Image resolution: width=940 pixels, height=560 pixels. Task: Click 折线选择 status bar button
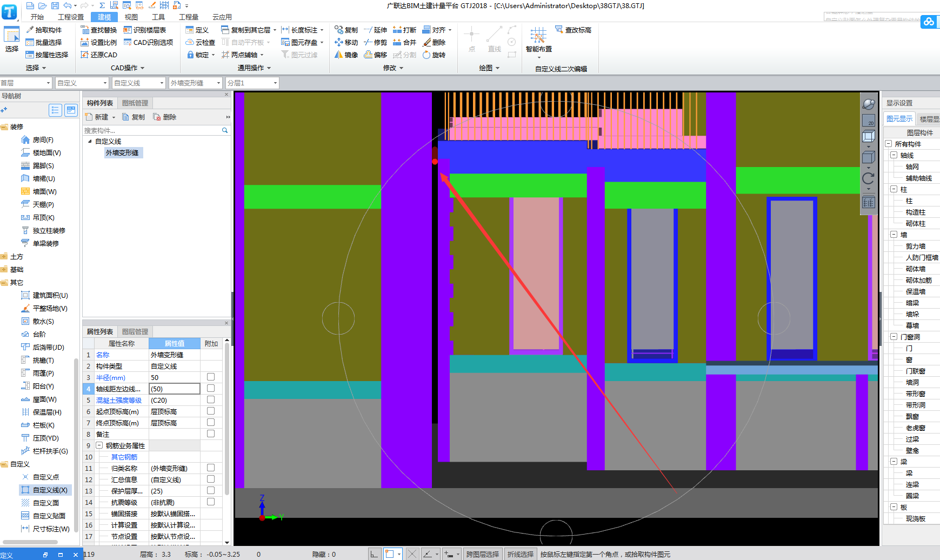(x=520, y=554)
